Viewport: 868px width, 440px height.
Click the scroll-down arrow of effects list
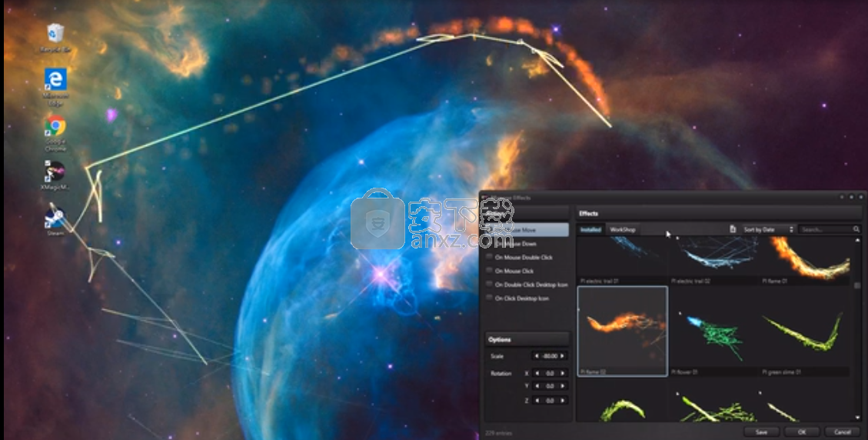tap(857, 416)
